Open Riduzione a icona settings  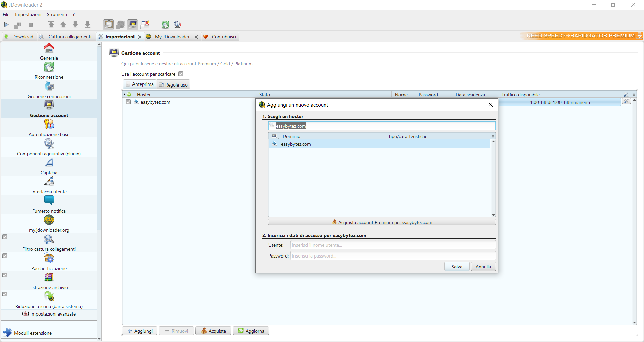(x=49, y=300)
